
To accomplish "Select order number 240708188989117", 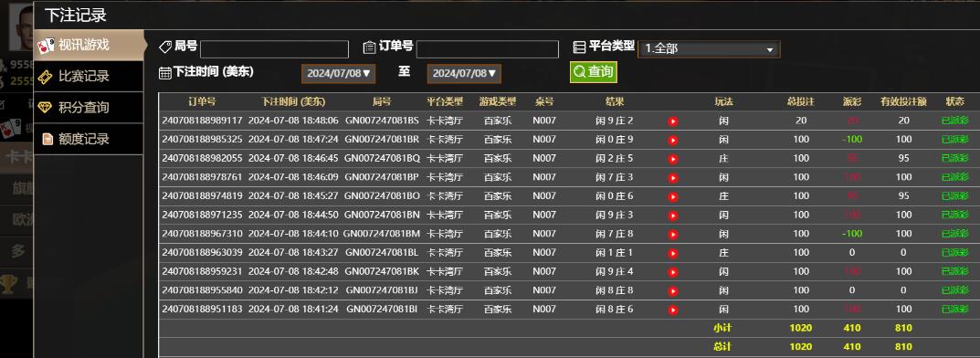I will [x=202, y=121].
